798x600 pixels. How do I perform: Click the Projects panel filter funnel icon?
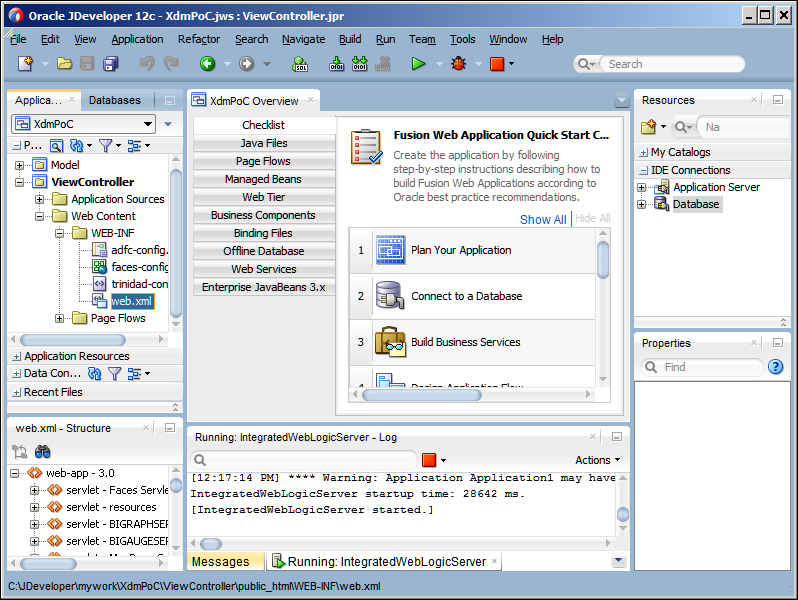point(105,146)
